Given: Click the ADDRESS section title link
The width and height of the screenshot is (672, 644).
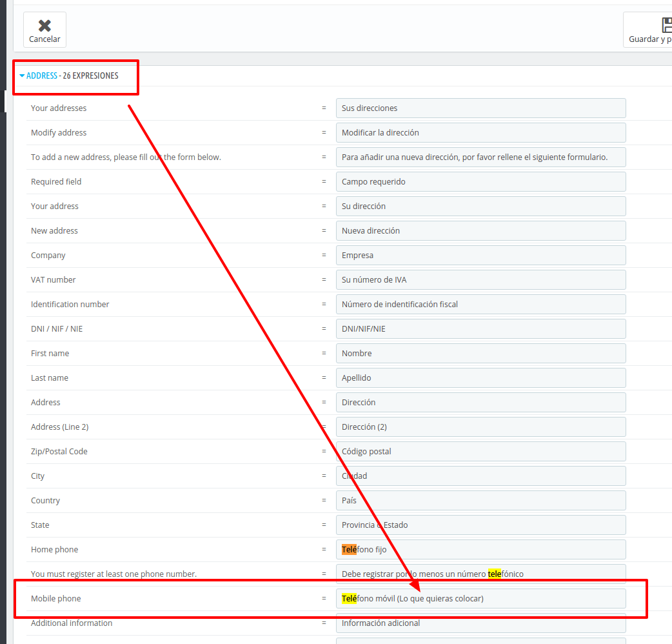Looking at the screenshot, I should tap(41, 76).
